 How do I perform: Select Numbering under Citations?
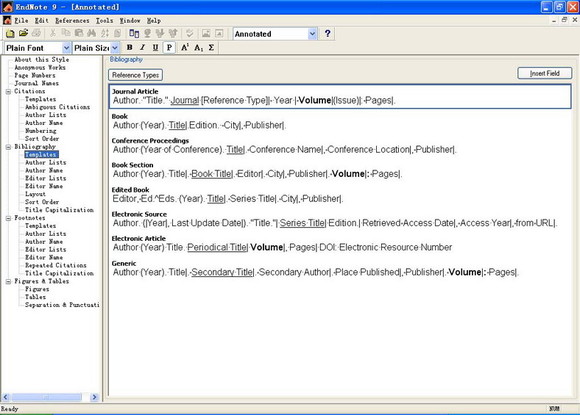click(41, 131)
